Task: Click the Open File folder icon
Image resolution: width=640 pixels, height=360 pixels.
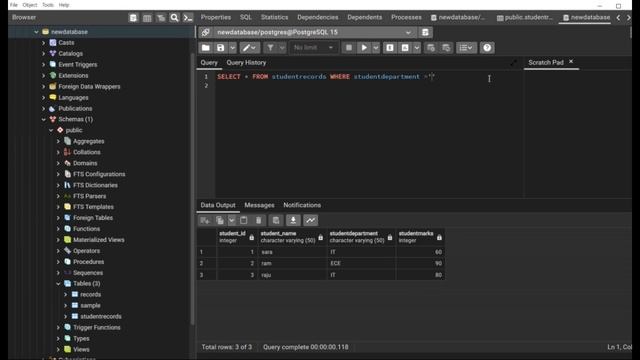Action: (x=206, y=48)
